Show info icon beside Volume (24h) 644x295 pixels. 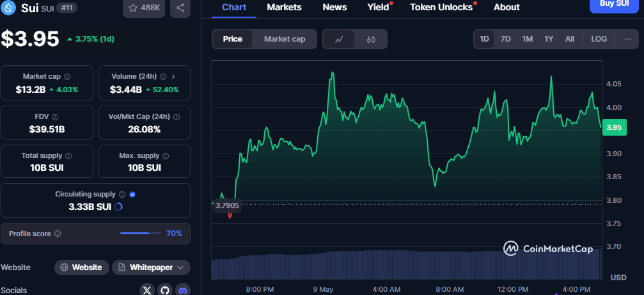(163, 77)
